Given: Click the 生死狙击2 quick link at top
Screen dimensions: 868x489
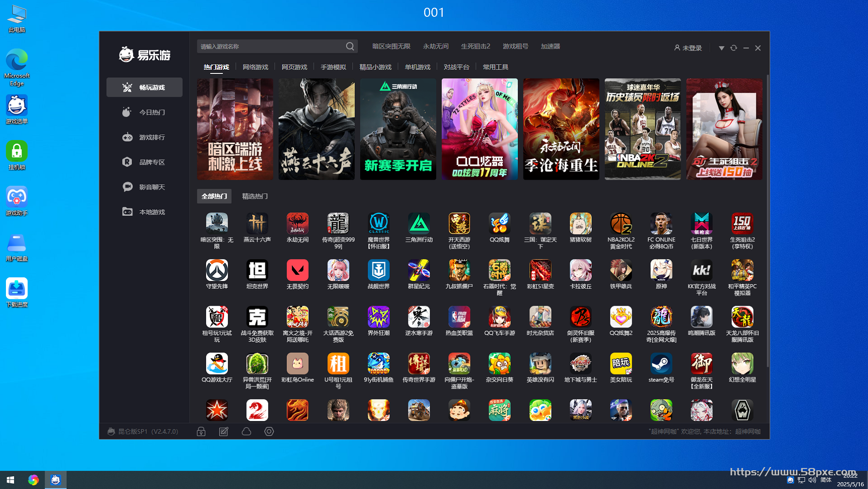Looking at the screenshot, I should tap(475, 46).
